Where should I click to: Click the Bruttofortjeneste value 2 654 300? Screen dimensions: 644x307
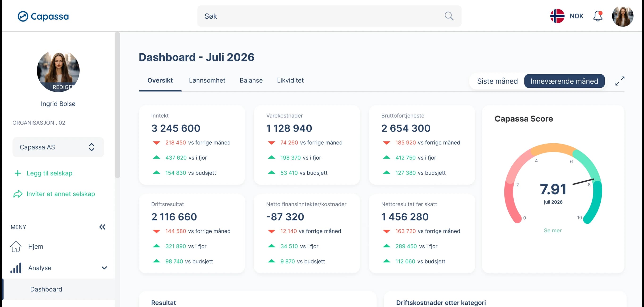(406, 128)
